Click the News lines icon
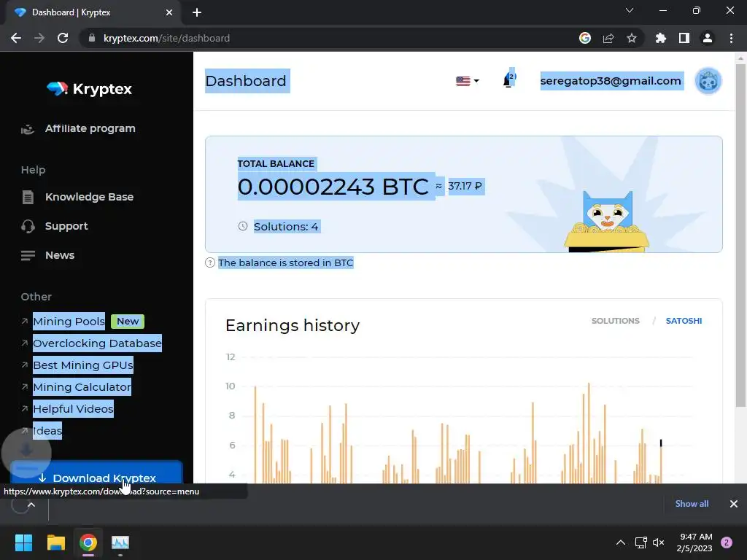 [28, 256]
